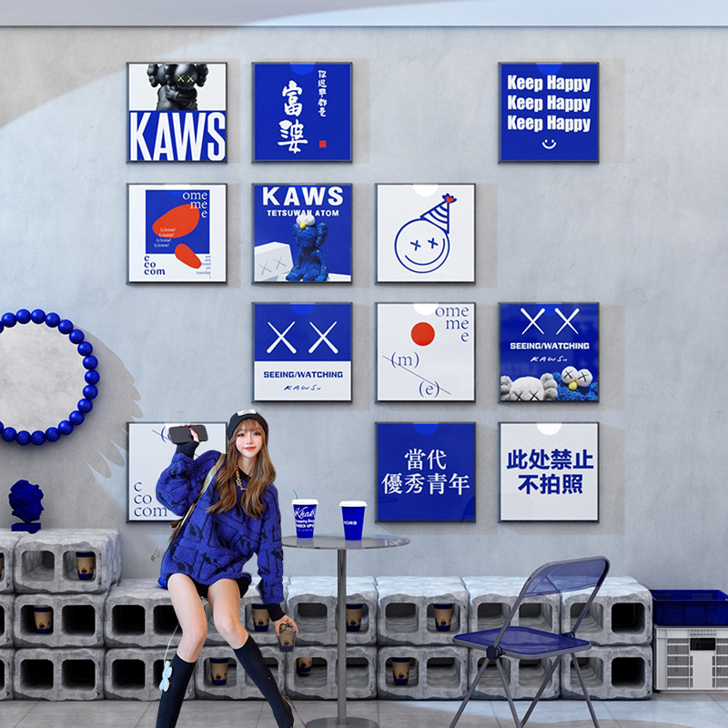Click the red seal stamp on 富婆 poster

coord(322,144)
